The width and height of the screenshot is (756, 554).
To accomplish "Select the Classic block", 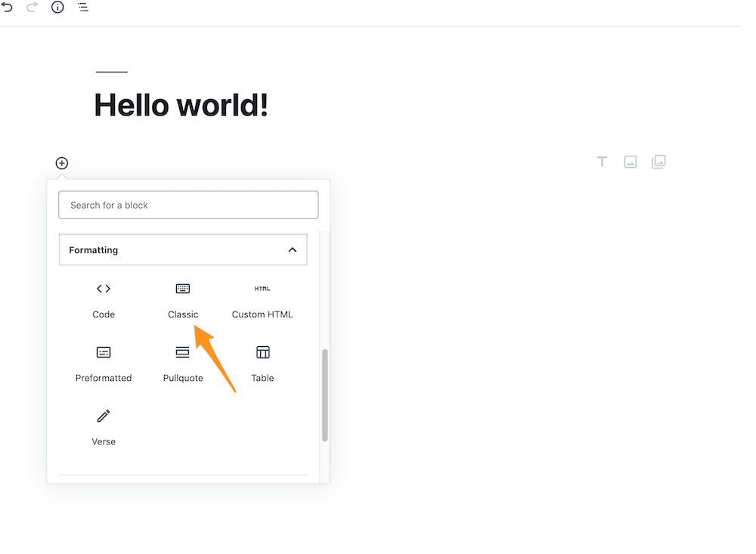I will 182,300.
